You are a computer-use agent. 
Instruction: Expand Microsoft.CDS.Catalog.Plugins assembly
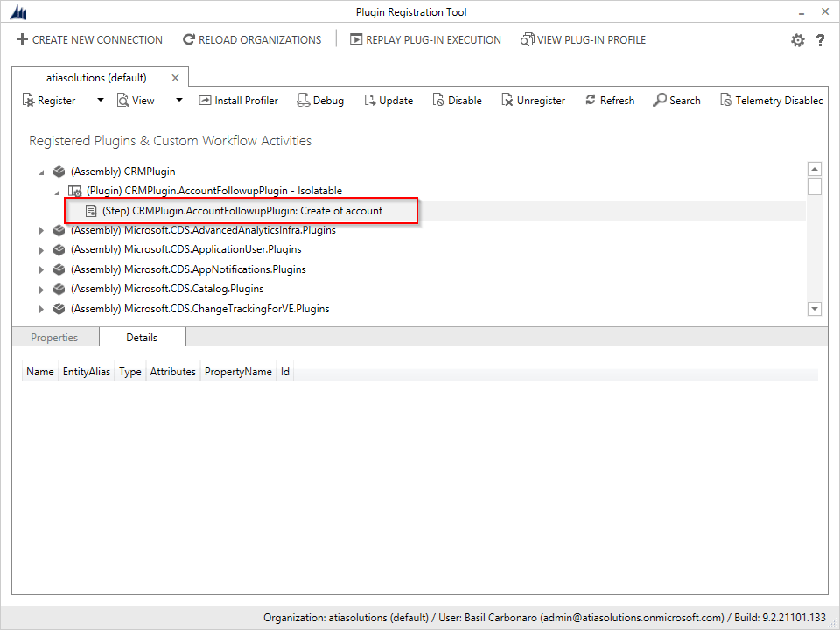point(41,289)
